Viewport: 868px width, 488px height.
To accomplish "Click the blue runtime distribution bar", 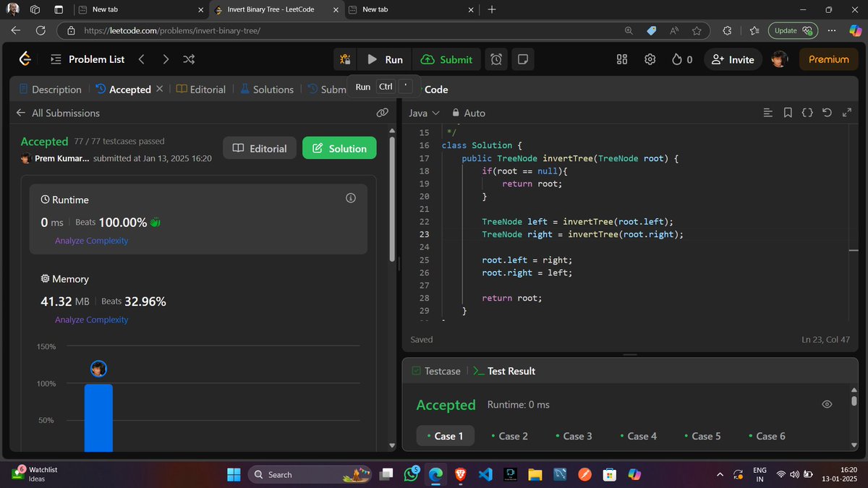I will click(98, 417).
